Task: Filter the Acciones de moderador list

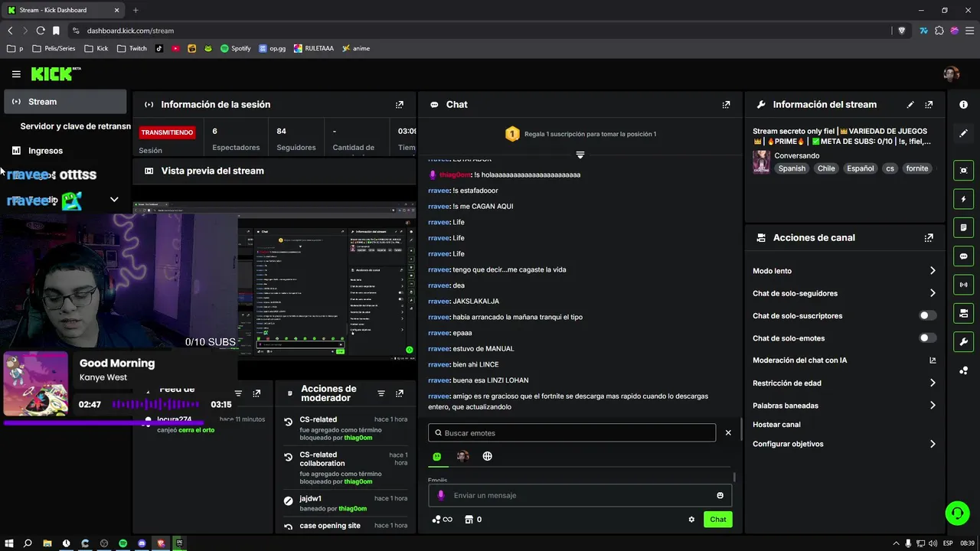Action: point(381,393)
